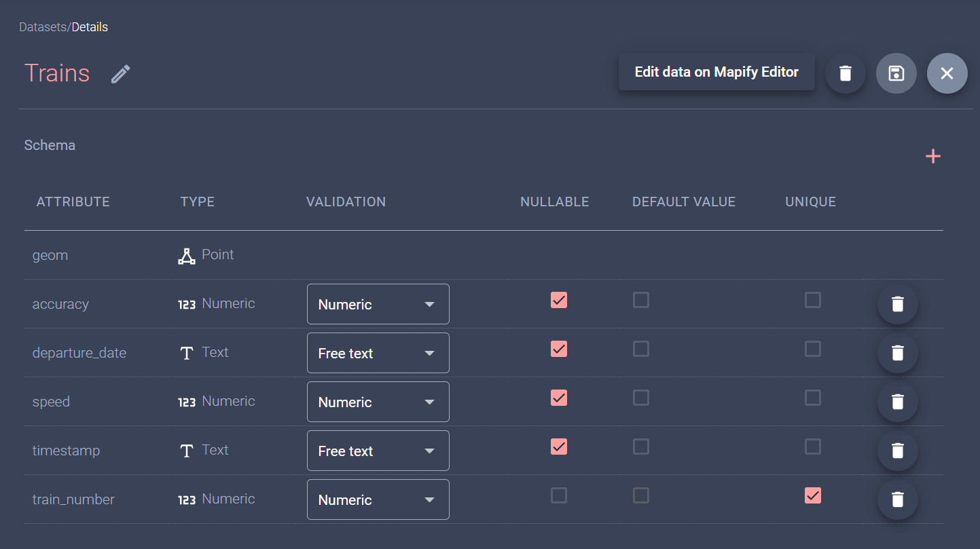This screenshot has height=549, width=980.
Task: Open the Numeric validation dropdown for speed
Action: click(x=378, y=402)
